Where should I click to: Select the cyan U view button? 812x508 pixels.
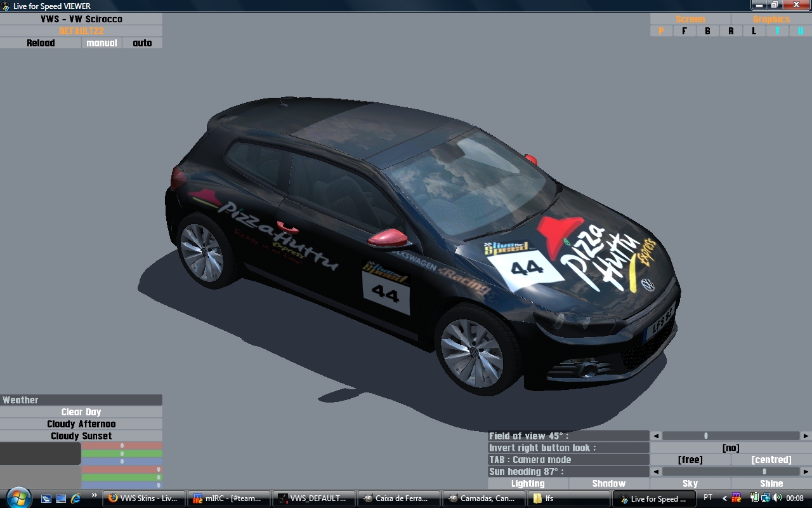(801, 31)
